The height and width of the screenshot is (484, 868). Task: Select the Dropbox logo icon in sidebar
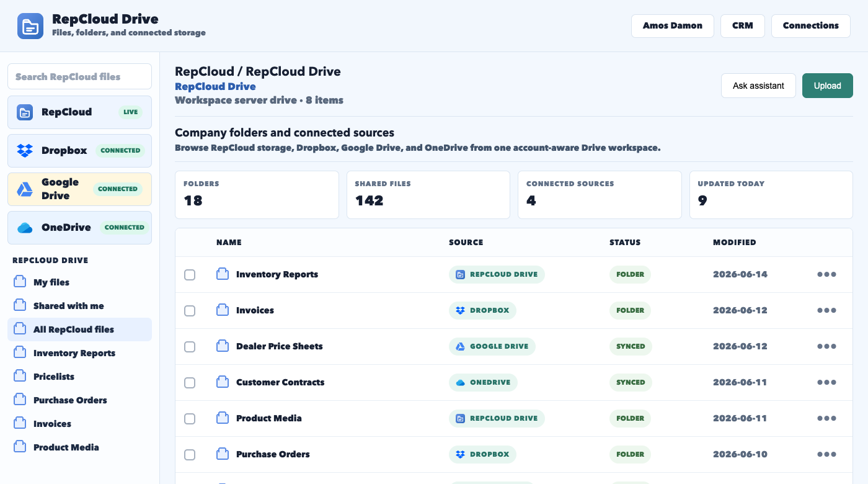25,151
